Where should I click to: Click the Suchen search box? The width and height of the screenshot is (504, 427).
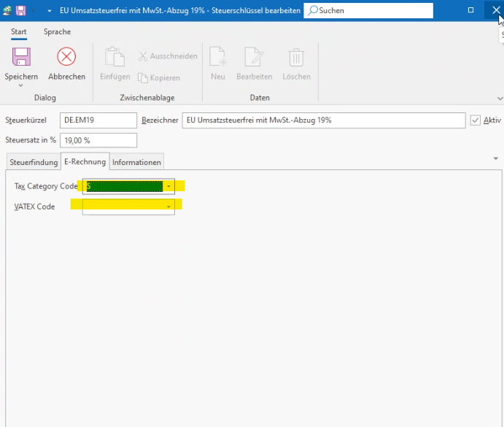point(368,11)
